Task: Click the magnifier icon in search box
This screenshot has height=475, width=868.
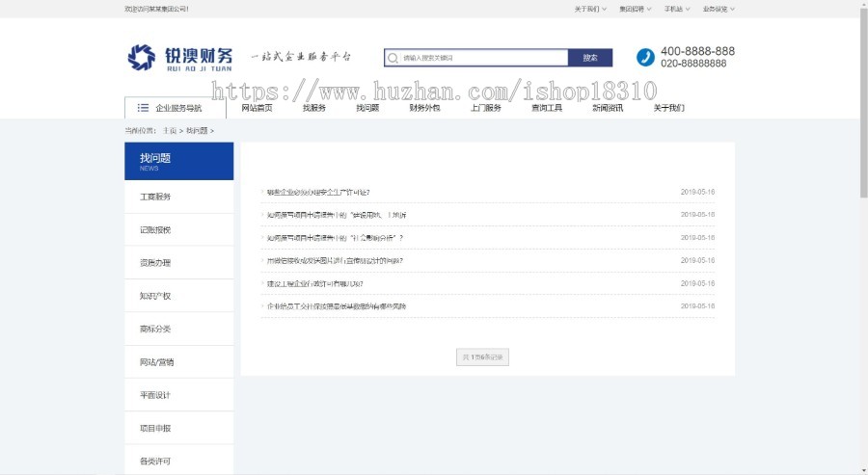Action: tap(393, 58)
